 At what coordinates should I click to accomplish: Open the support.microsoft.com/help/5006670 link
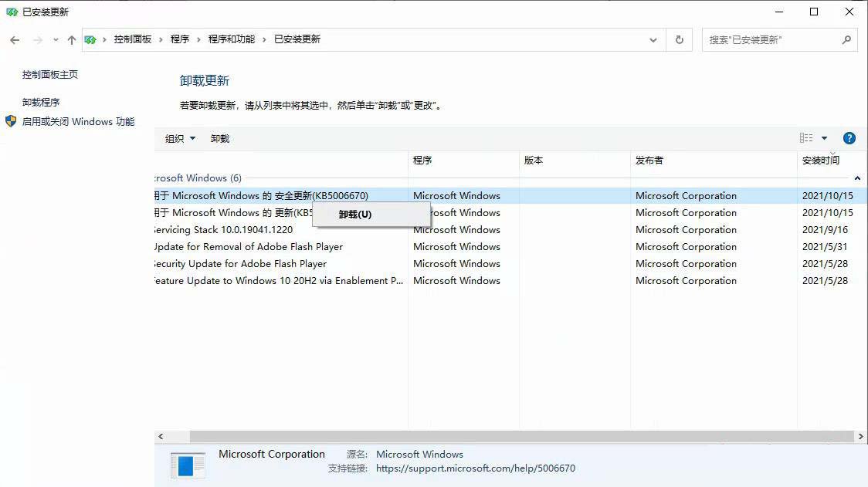click(x=476, y=468)
